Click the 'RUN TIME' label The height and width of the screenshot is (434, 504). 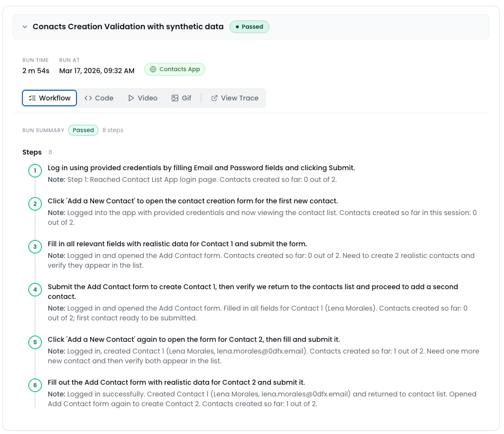tap(36, 60)
